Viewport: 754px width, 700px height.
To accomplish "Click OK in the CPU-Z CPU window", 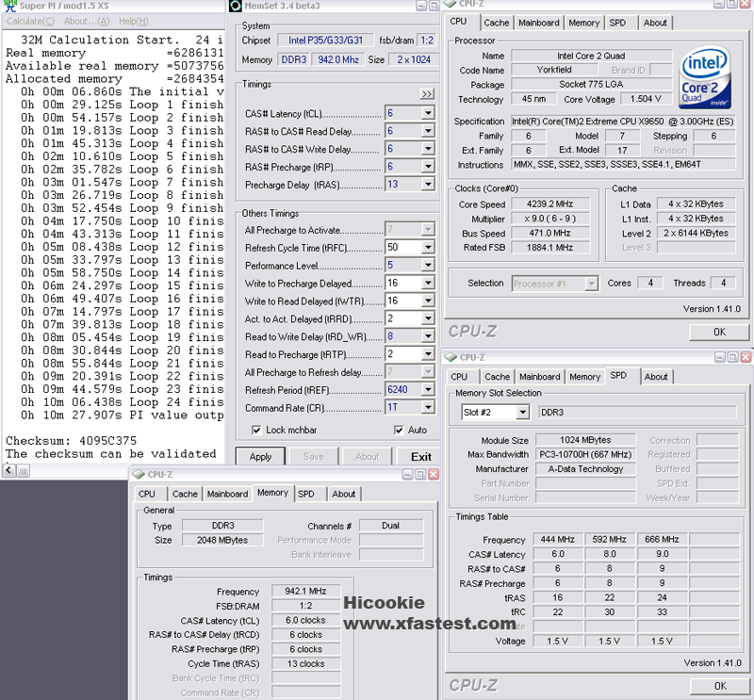I will tap(719, 332).
